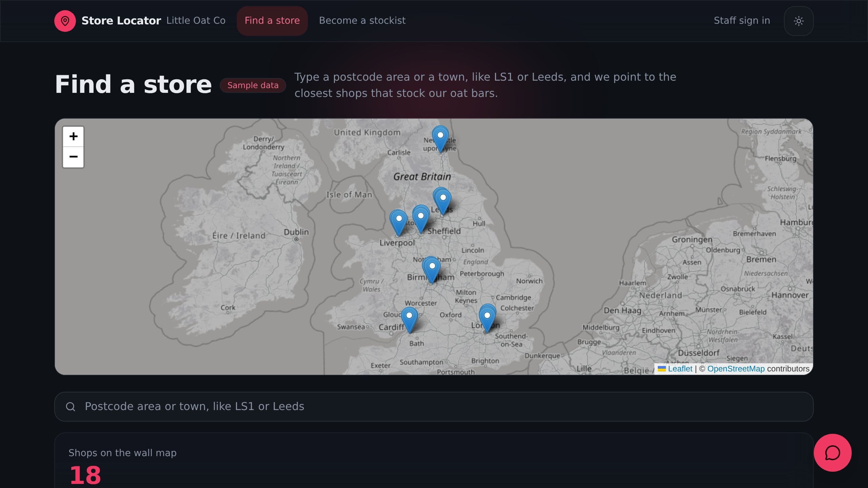
Task: Click the 'Find a store' heading
Action: click(133, 84)
